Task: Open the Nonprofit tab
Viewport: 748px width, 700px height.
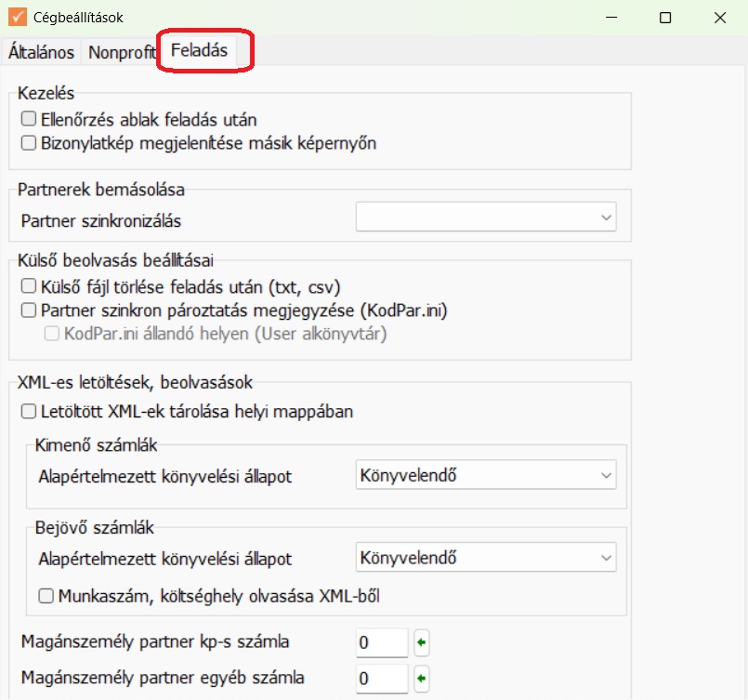Action: [121, 52]
